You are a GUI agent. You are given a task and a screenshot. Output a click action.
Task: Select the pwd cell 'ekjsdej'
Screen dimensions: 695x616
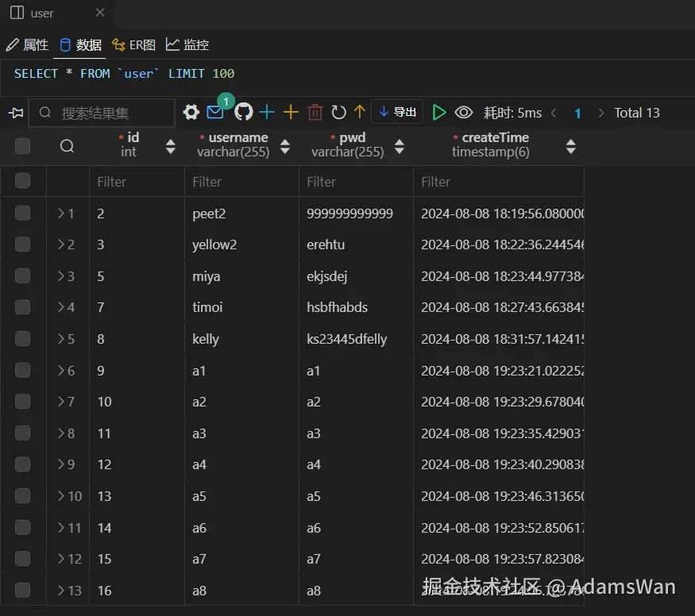coord(326,276)
